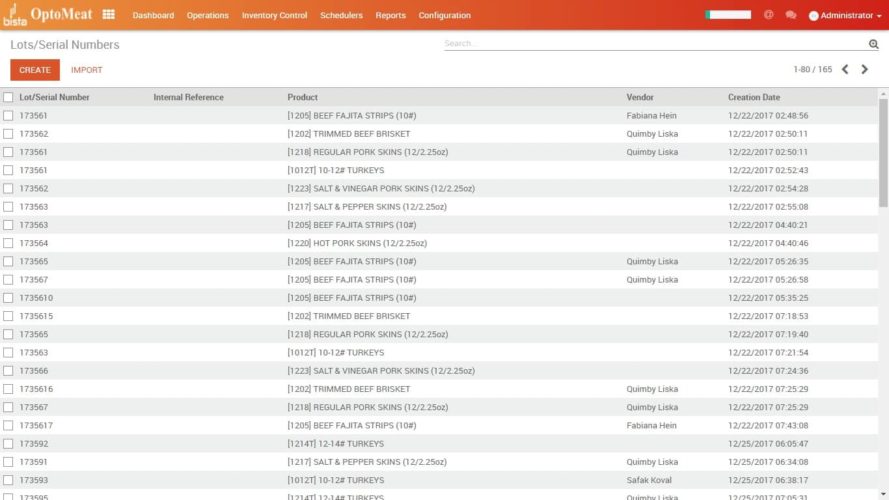
Task: Click the search magnifier icon
Action: point(873,44)
